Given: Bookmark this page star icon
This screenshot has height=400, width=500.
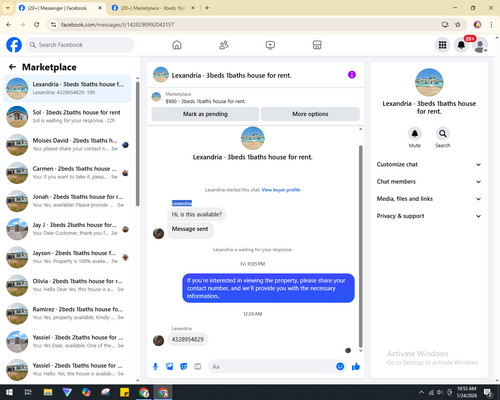Looking at the screenshot, I should click(458, 24).
